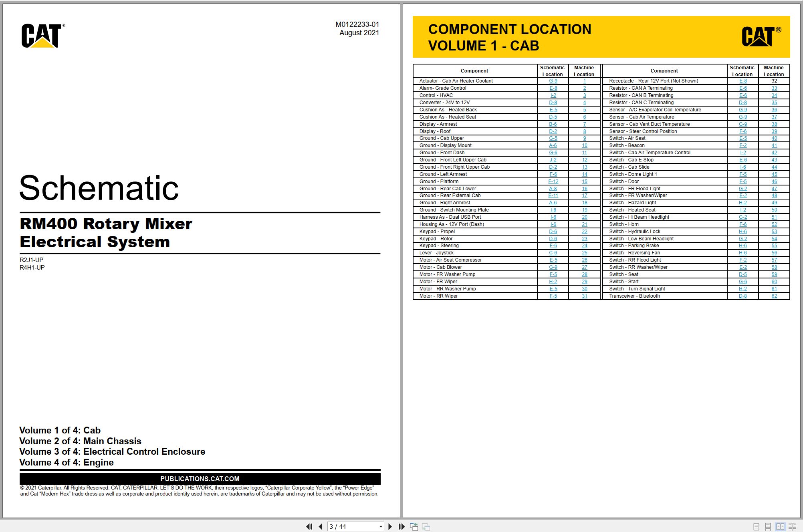Open schematic location G-6 for Switch - Start
This screenshot has height=532, width=803.
743,282
